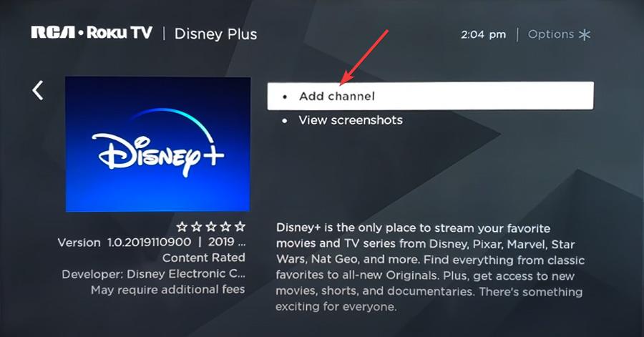Click the Roku TV logo
This screenshot has height=337, width=644.
coord(119,32)
